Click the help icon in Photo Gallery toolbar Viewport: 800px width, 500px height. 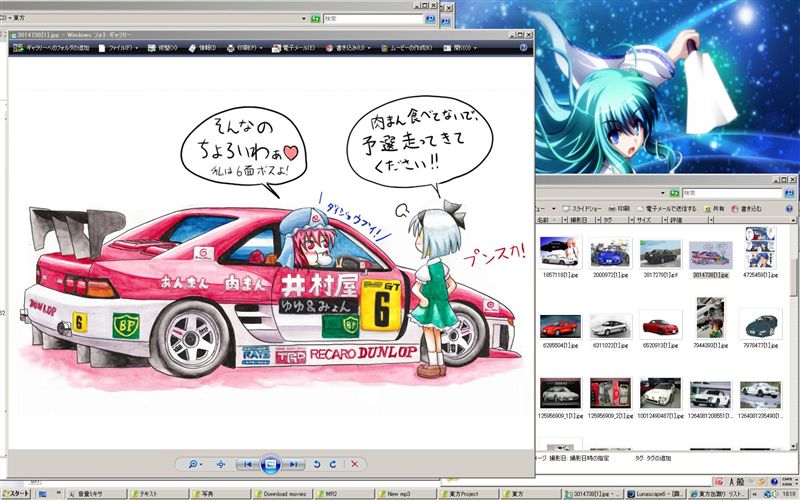pyautogui.click(x=523, y=47)
